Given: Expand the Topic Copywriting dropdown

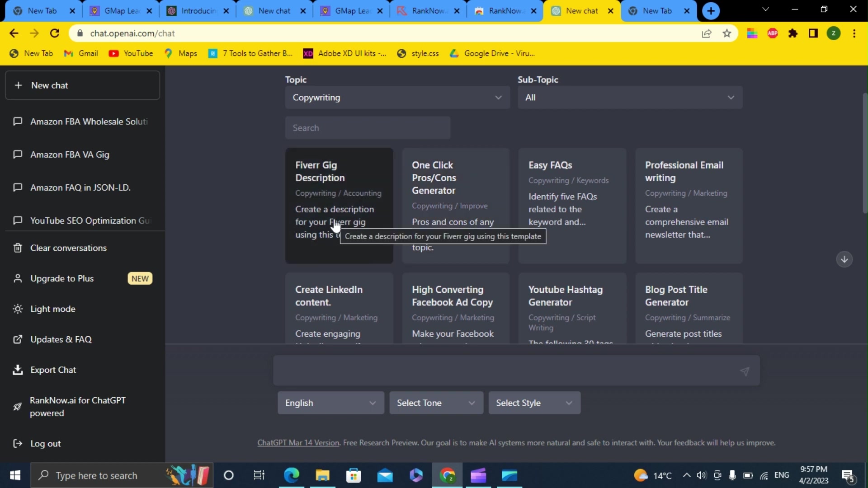Looking at the screenshot, I should pos(397,98).
